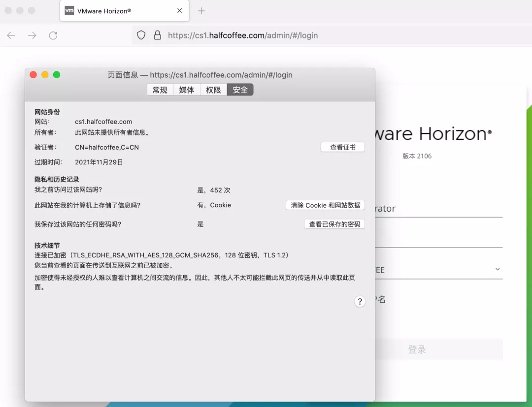Image resolution: width=532 pixels, height=407 pixels.
Task: Go back with the browser back arrow
Action: [11, 35]
